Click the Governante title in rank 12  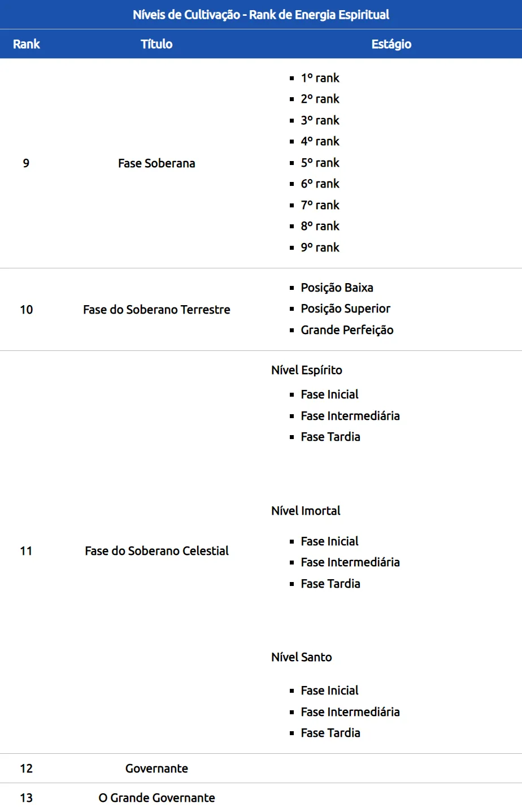(x=156, y=768)
